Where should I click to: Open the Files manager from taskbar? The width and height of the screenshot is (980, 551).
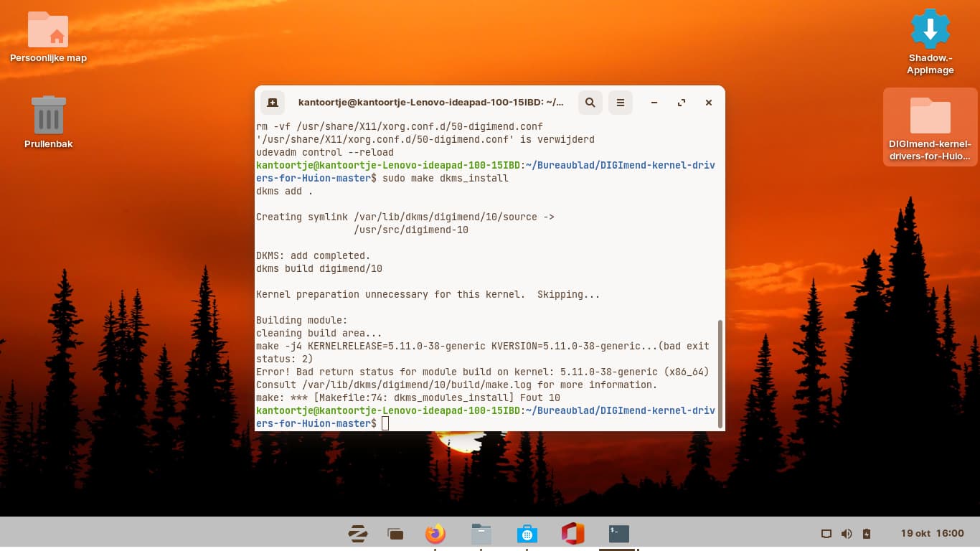pos(481,534)
